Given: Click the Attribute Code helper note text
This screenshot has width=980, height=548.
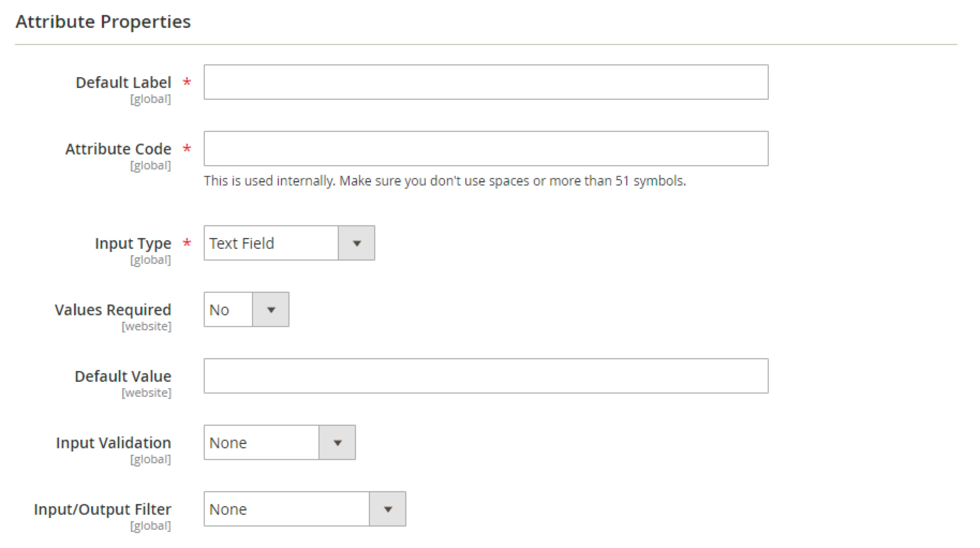Looking at the screenshot, I should pos(444,181).
